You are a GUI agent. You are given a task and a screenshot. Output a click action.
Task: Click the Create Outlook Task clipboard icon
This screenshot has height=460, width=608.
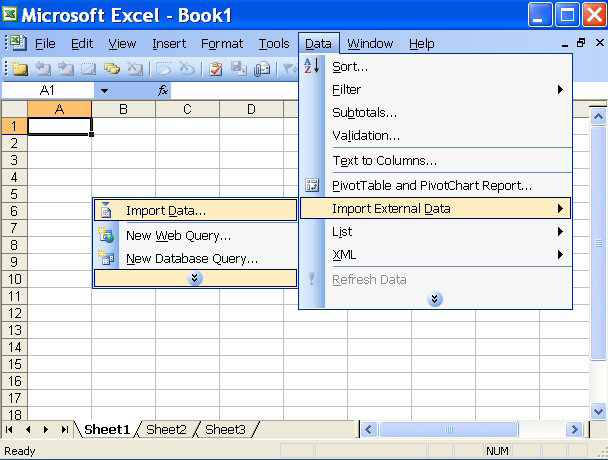(x=214, y=69)
